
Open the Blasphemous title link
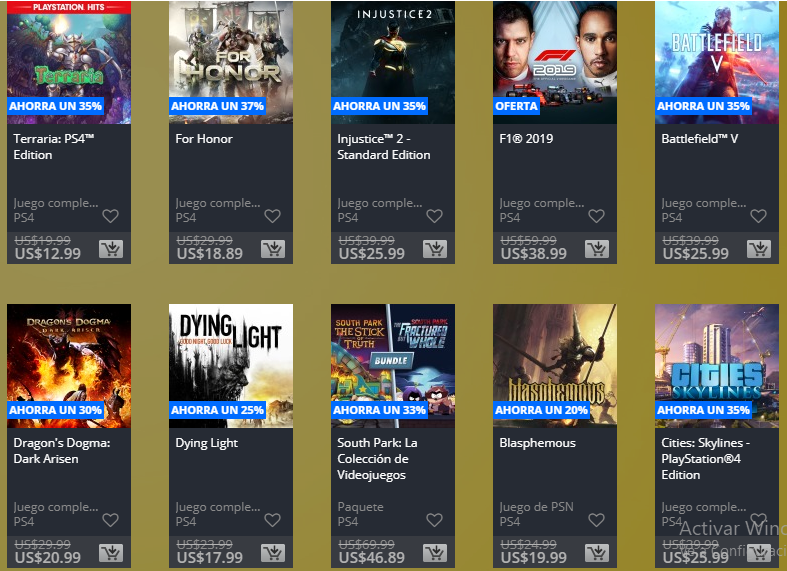tap(538, 443)
